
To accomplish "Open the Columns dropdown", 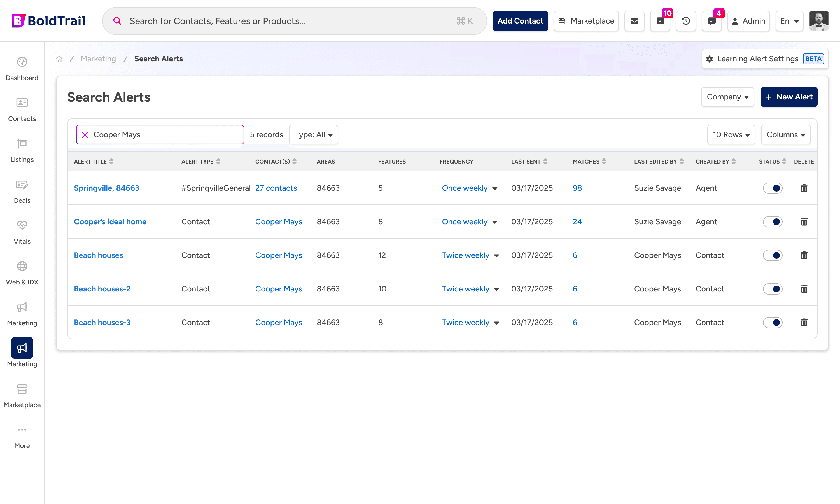I will [x=785, y=135].
